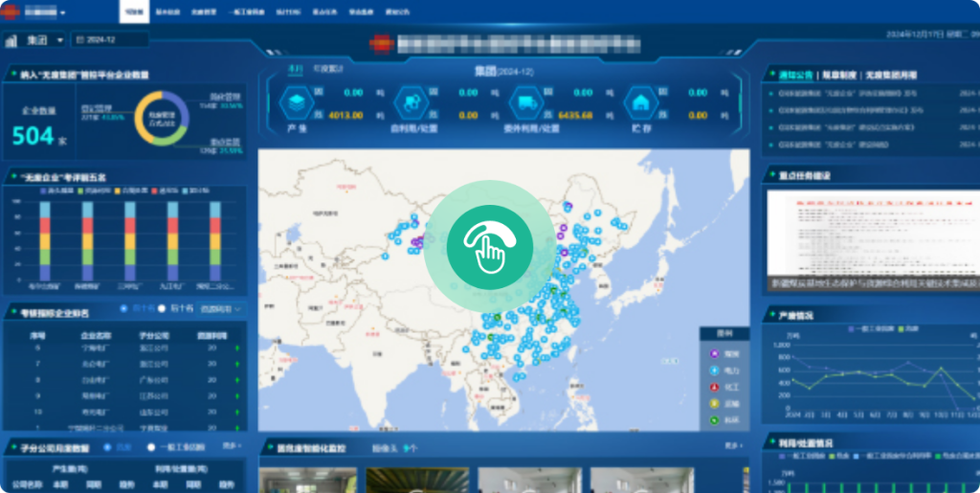The height and width of the screenshot is (493, 980).
Task: Click the warehouse hexagon icon for 贮存
Action: tap(639, 101)
